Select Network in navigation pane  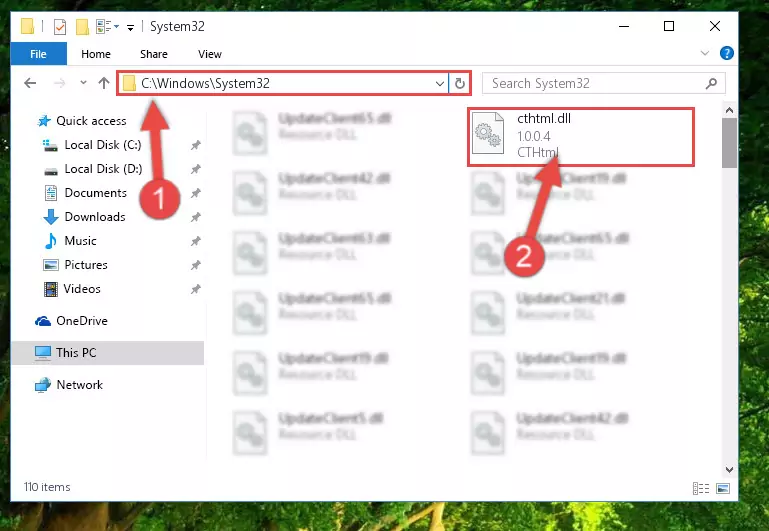coord(69,385)
